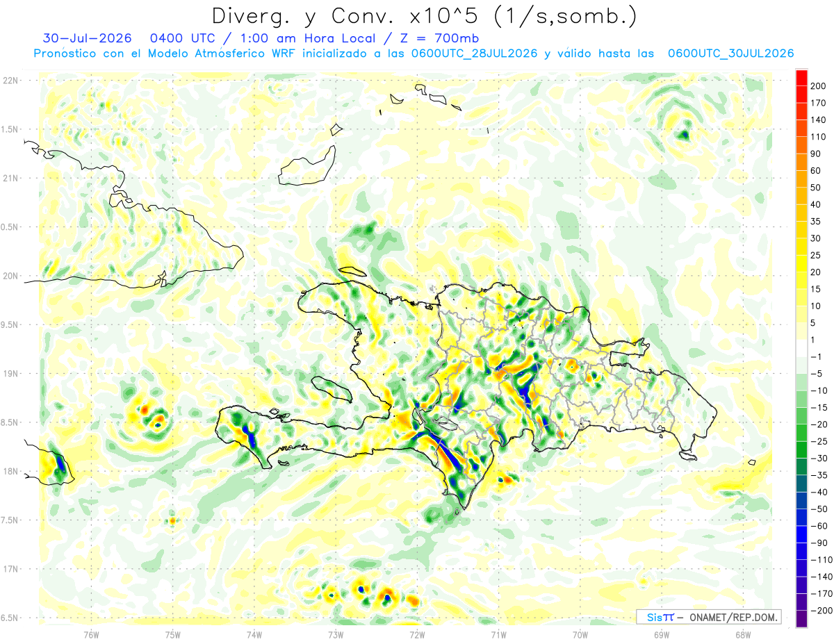Click the '19N' latitude axis label
Viewport: 834px width, 644px height.
tap(10, 374)
